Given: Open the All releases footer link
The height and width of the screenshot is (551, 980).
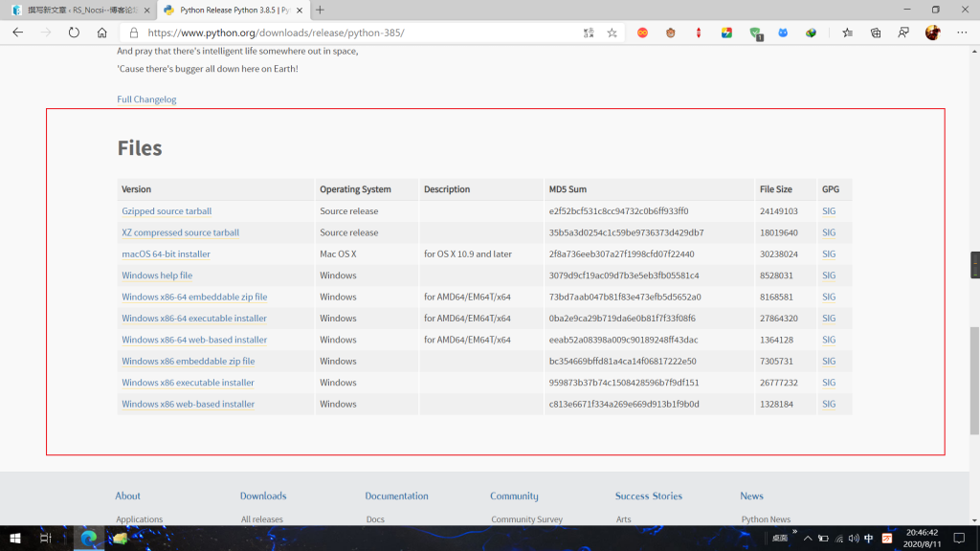Looking at the screenshot, I should pyautogui.click(x=262, y=519).
